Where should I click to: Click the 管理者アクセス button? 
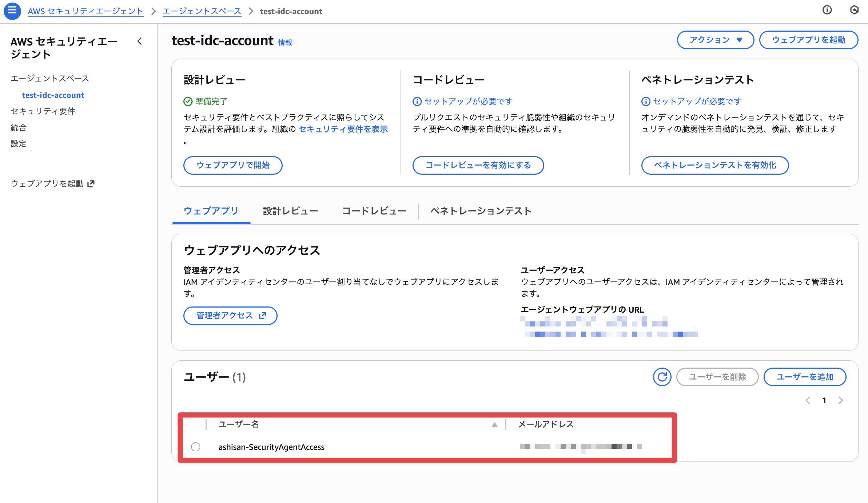click(230, 316)
